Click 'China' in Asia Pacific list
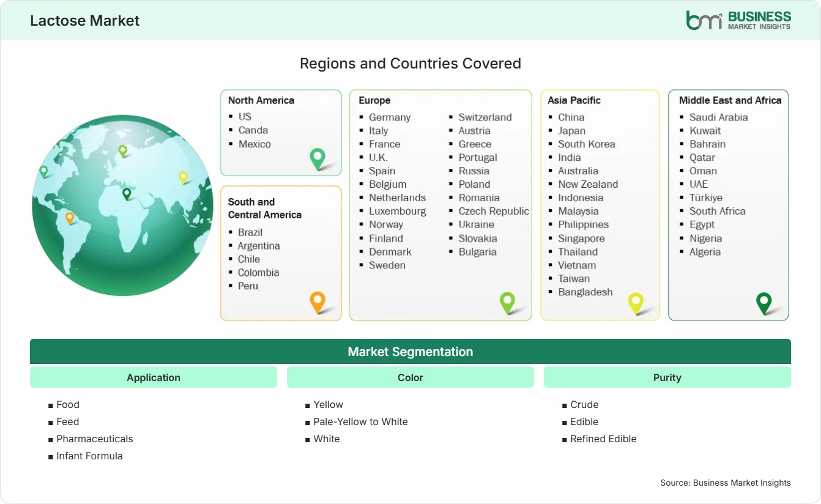The image size is (821, 504). (571, 117)
